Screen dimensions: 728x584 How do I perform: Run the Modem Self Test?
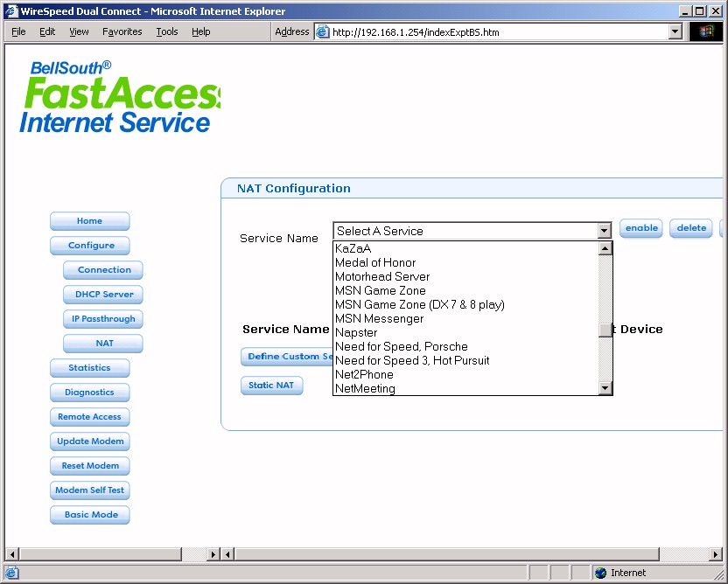point(89,490)
